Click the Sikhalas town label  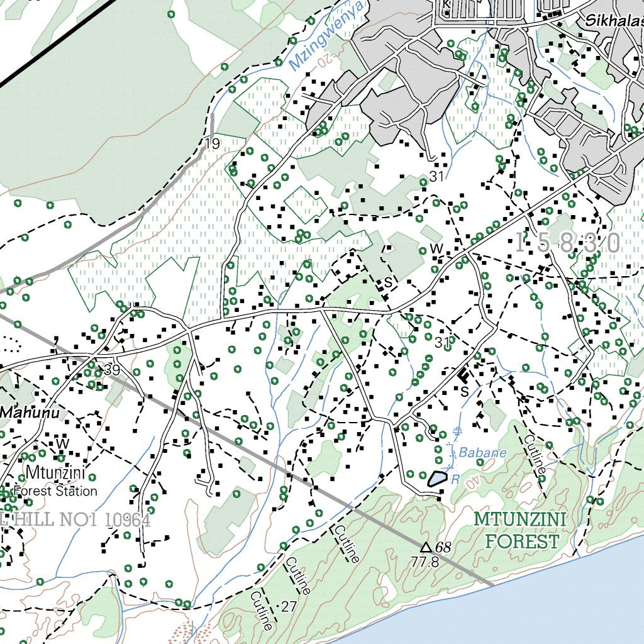614,21
